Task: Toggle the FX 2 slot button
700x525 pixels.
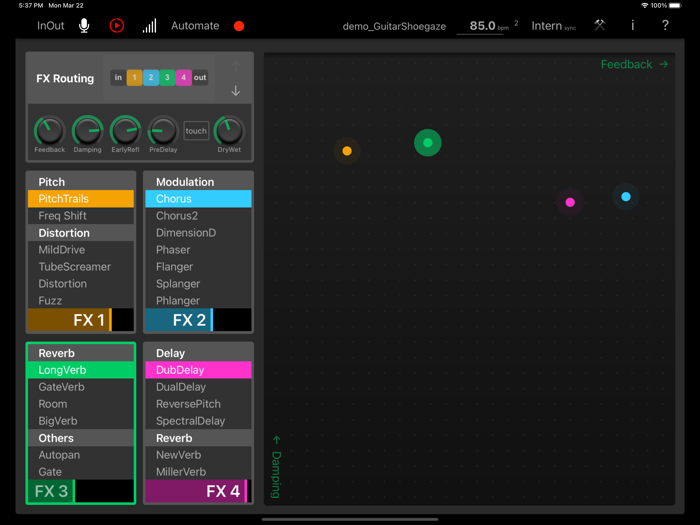Action: click(x=198, y=320)
